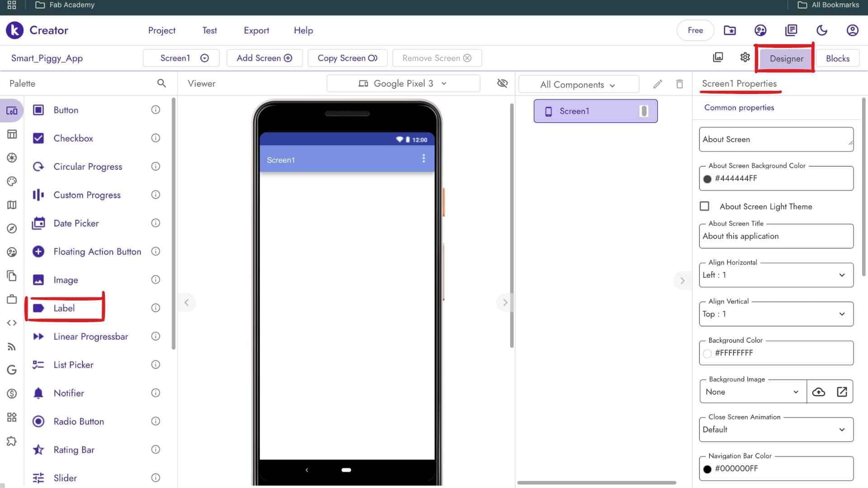Image resolution: width=868 pixels, height=488 pixels.
Task: Click the rename pencil icon
Action: click(658, 84)
